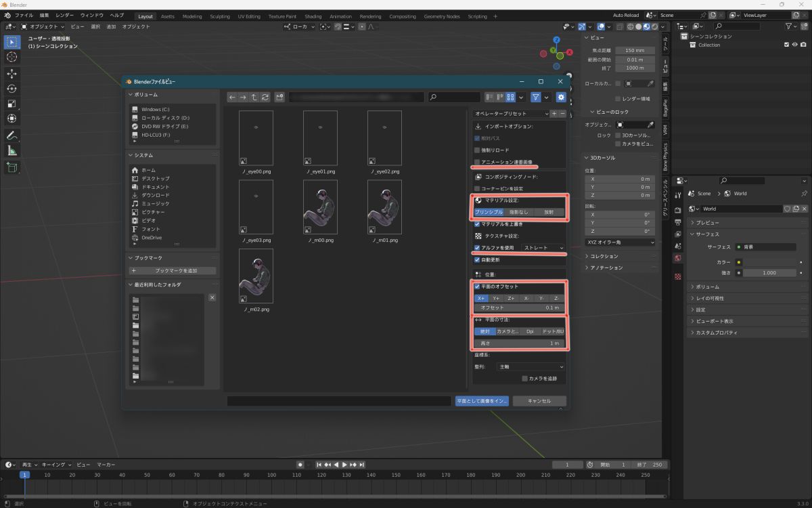Go to parent directory in file browser
The width and height of the screenshot is (812, 508).
pos(254,98)
